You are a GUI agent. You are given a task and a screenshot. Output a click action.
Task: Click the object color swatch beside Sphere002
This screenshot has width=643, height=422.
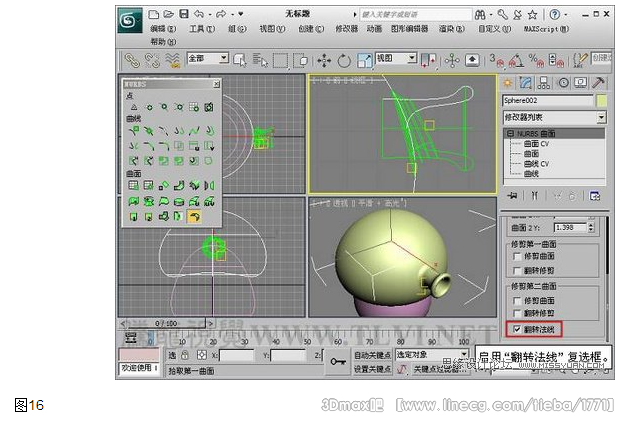(x=601, y=100)
